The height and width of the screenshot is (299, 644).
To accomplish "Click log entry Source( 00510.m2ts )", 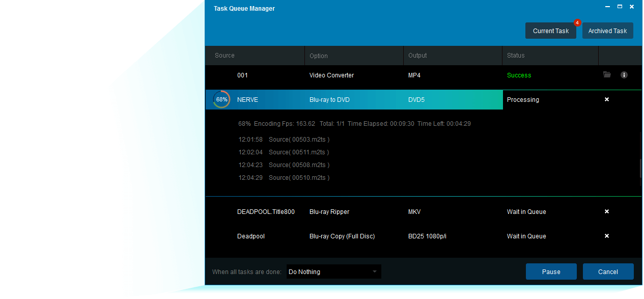I will pyautogui.click(x=299, y=178).
